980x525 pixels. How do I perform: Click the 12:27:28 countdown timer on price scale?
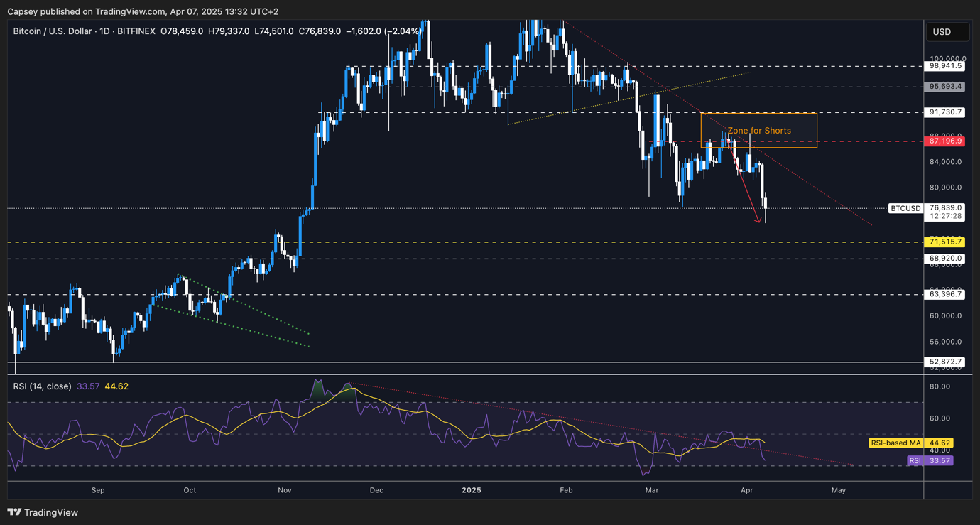tap(947, 217)
